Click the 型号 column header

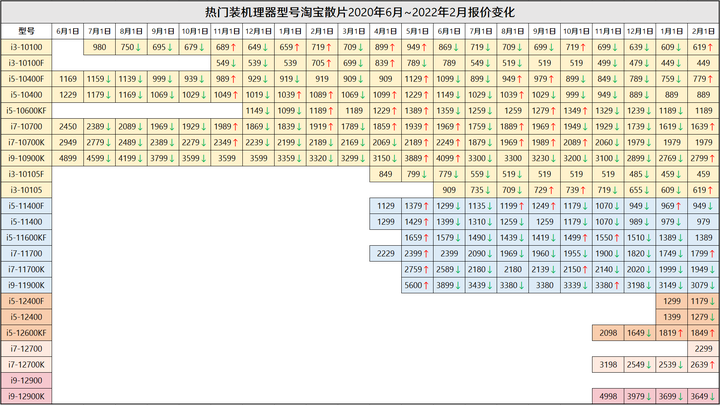click(26, 31)
